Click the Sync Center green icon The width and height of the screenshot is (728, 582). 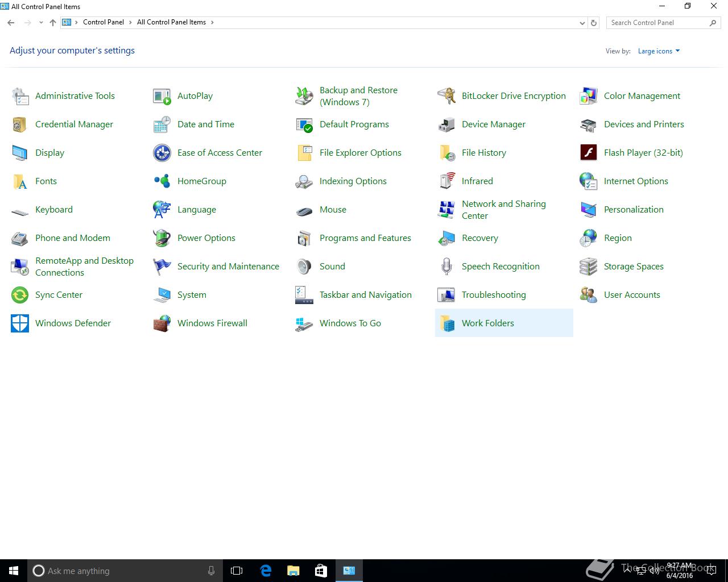20,295
